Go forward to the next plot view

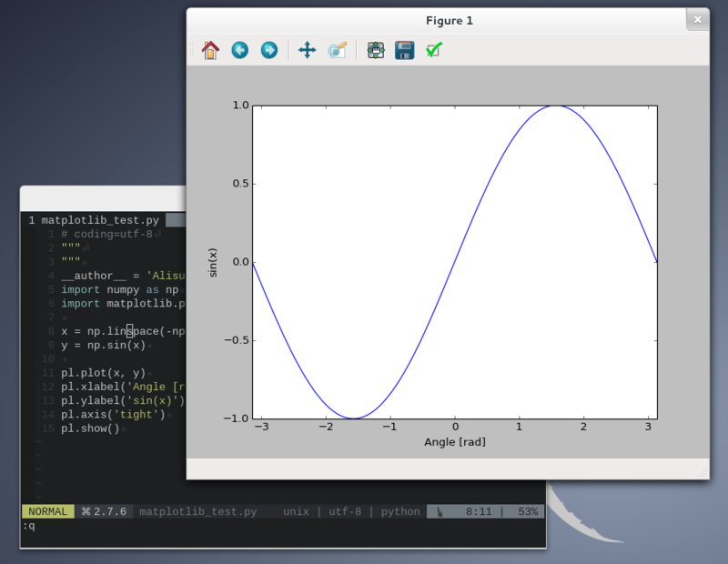click(x=268, y=50)
